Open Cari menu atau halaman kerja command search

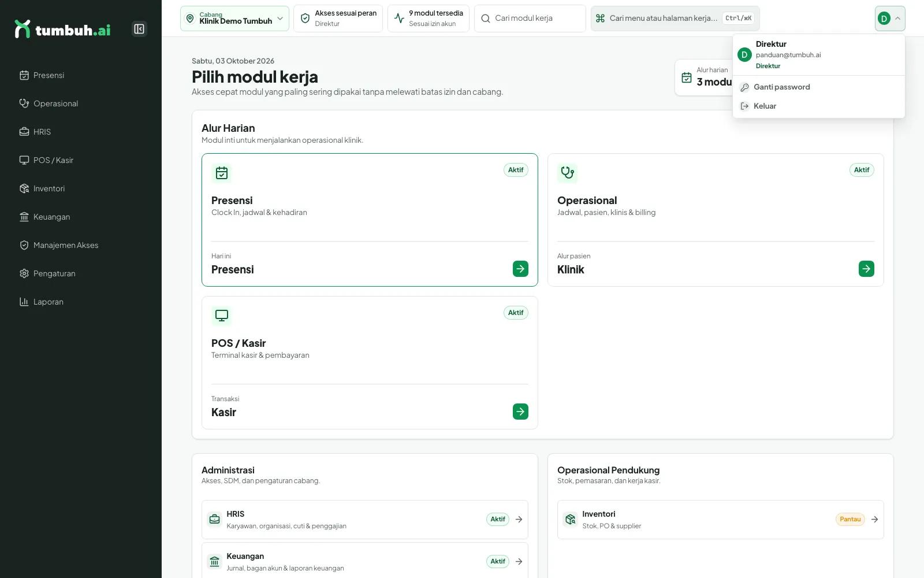click(x=675, y=18)
